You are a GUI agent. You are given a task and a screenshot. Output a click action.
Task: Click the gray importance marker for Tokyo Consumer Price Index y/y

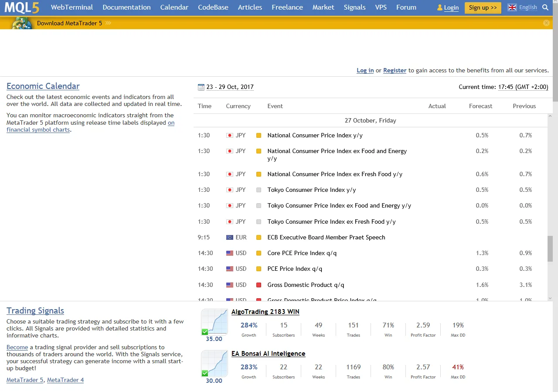pyautogui.click(x=259, y=190)
